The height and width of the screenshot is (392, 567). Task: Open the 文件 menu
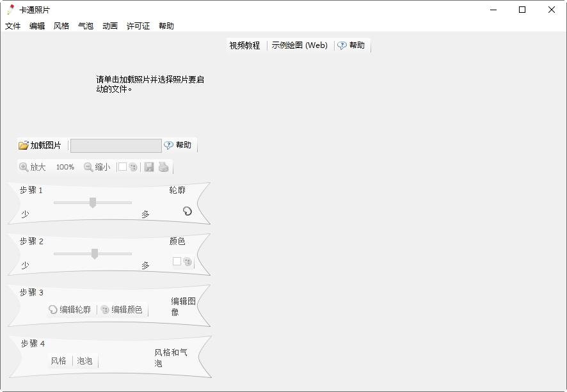[13, 26]
